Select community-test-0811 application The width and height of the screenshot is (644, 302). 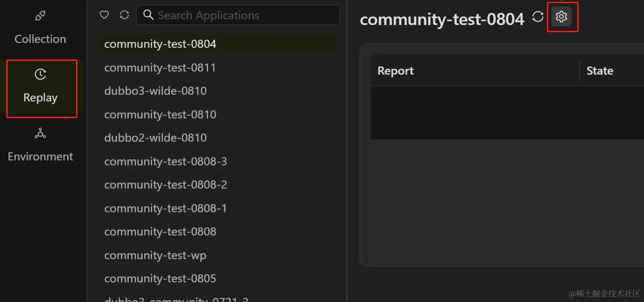click(x=217, y=68)
